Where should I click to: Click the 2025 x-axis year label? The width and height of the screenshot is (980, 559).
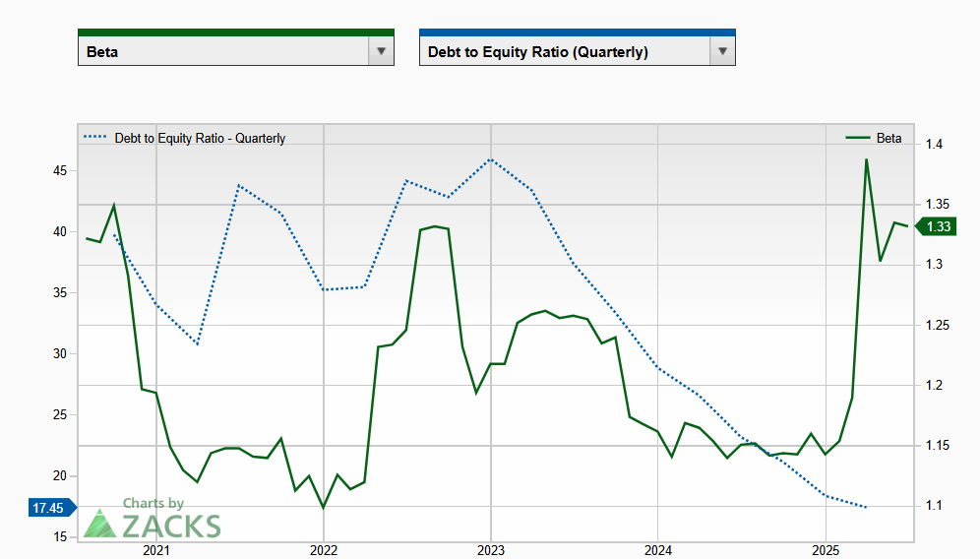pos(826,550)
